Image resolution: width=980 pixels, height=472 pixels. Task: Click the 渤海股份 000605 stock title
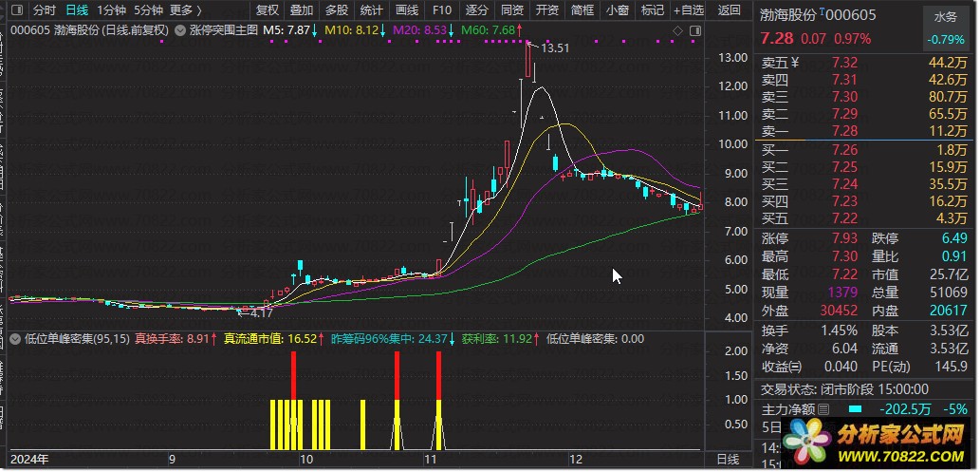click(x=818, y=15)
